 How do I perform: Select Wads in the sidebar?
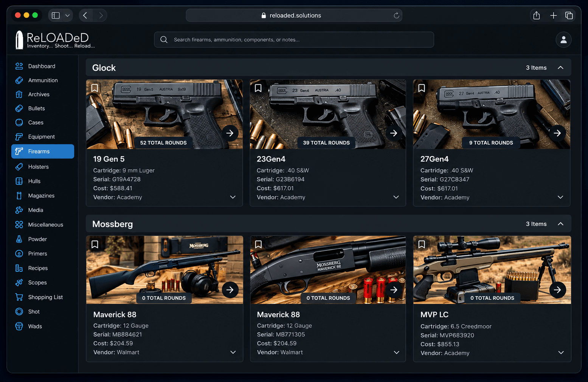[x=43, y=326]
